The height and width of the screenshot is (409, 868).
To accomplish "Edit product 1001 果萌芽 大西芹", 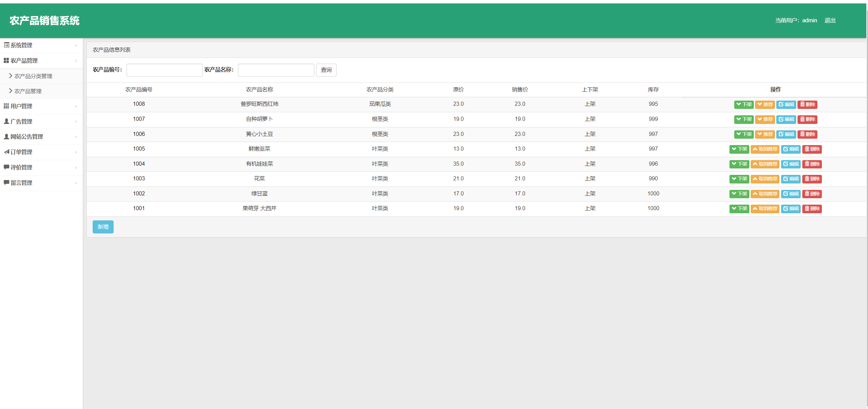I will (791, 209).
